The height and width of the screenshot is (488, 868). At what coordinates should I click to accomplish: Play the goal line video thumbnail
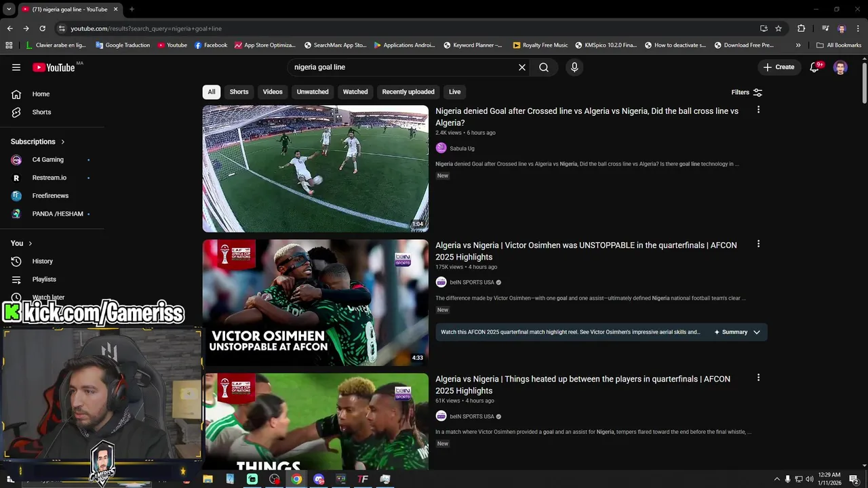click(x=315, y=169)
